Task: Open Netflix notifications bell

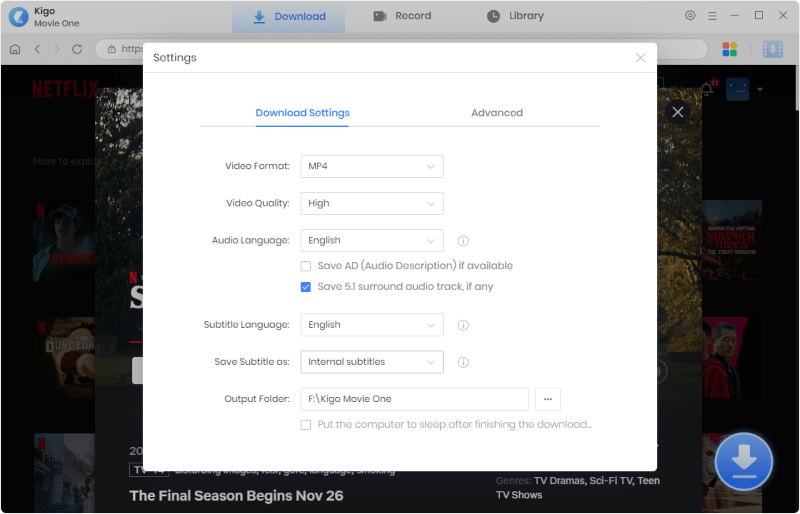Action: tap(707, 89)
